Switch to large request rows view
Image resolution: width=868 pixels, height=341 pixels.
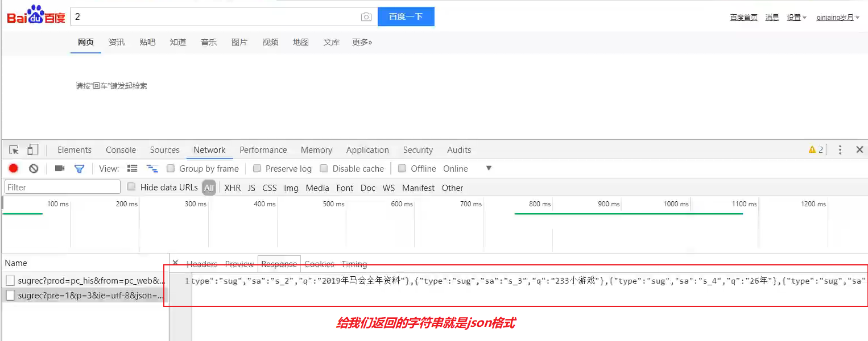pyautogui.click(x=133, y=168)
